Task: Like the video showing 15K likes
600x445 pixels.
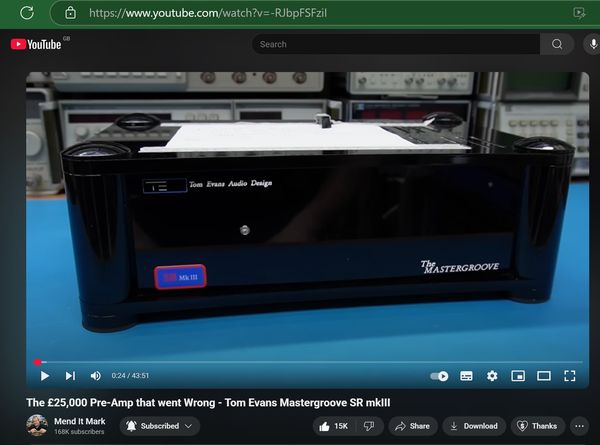Action: 334,426
